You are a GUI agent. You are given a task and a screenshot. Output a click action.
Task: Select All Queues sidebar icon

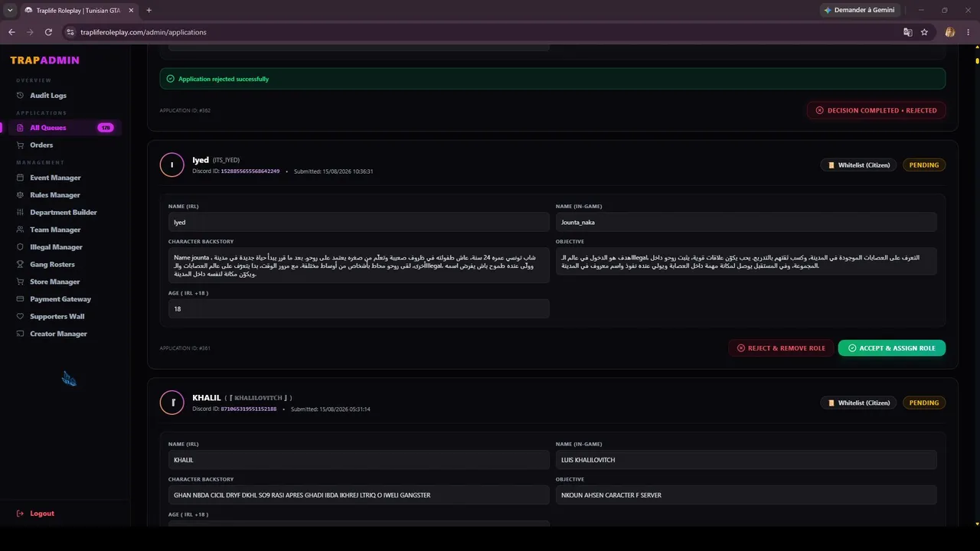coord(21,128)
